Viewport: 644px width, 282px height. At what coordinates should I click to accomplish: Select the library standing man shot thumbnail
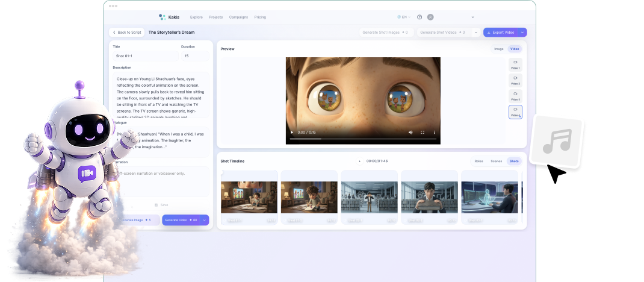(x=369, y=197)
